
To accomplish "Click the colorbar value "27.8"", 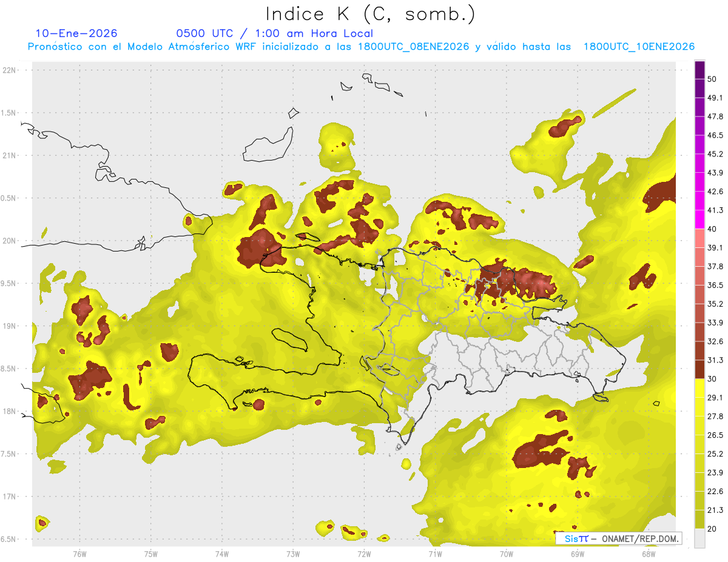I will (x=715, y=416).
